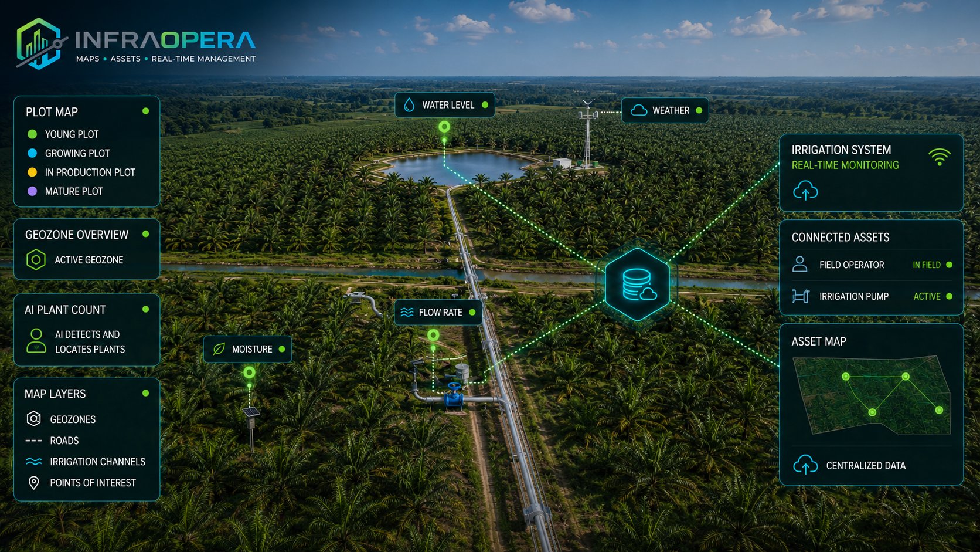The width and height of the screenshot is (980, 552).
Task: Click the Active Geozone label
Action: pyautogui.click(x=89, y=260)
